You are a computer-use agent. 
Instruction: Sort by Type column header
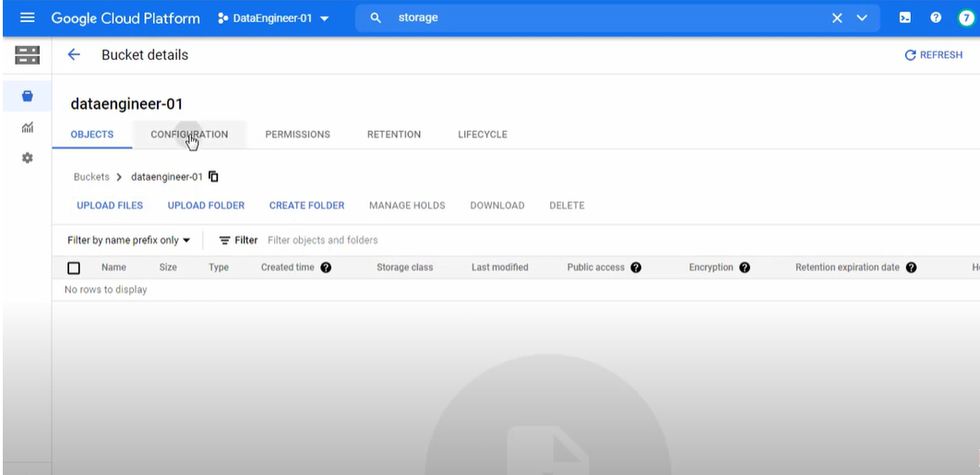(219, 267)
